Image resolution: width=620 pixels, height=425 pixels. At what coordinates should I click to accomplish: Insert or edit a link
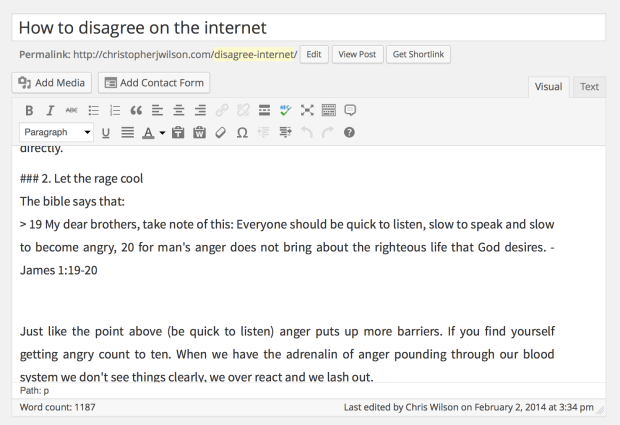(x=222, y=110)
